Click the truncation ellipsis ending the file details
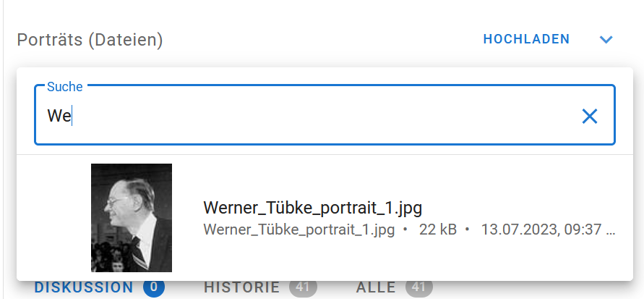 (x=611, y=231)
